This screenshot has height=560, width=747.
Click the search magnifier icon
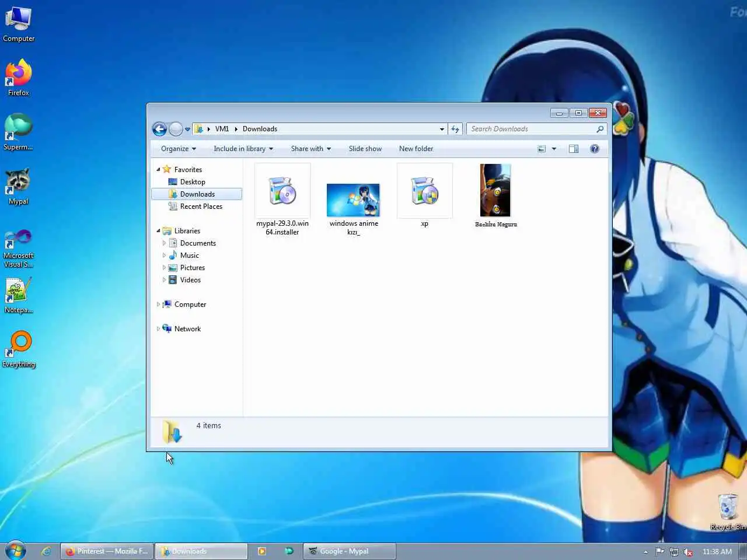pyautogui.click(x=600, y=129)
